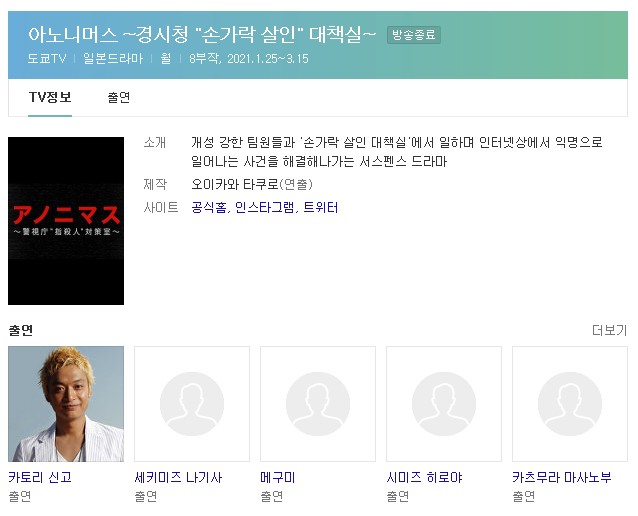Click the 사이트 label
The image size is (638, 516).
coord(161,208)
